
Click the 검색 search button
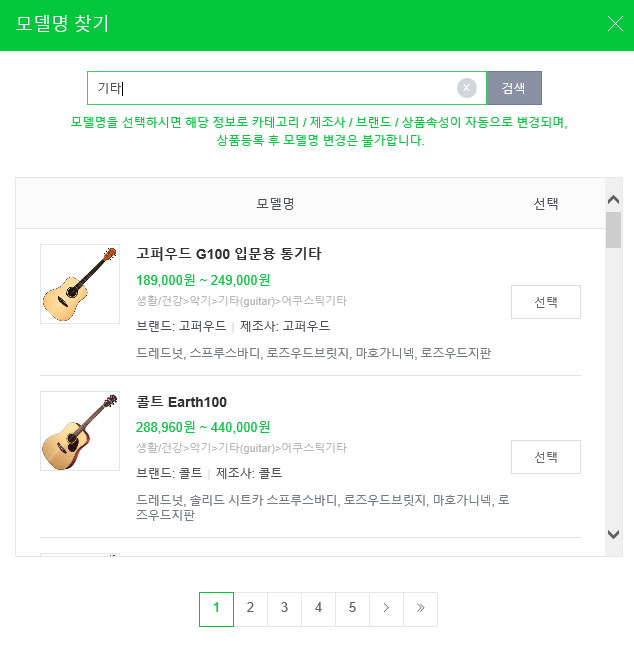[513, 88]
